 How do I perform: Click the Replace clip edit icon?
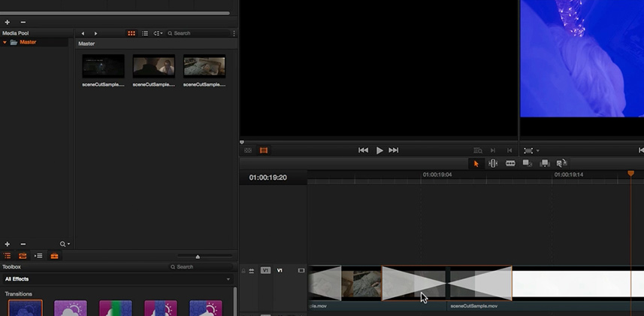(x=562, y=164)
